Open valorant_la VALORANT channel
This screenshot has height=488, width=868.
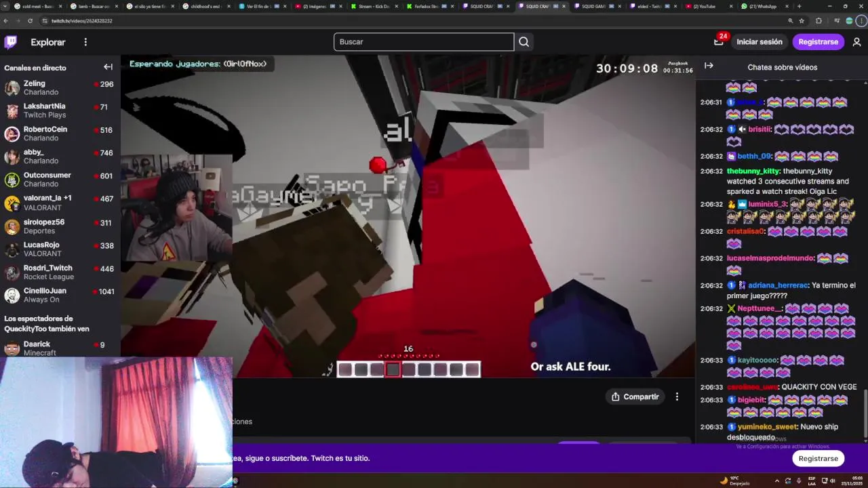[x=60, y=203]
